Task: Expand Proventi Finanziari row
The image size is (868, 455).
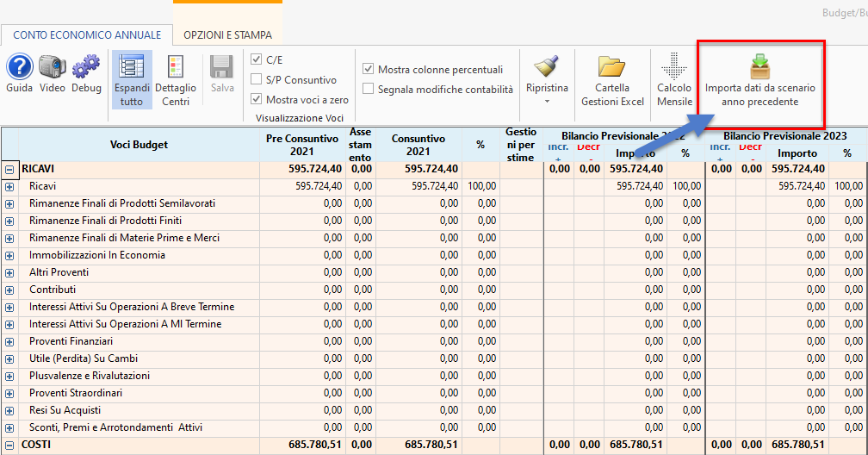Action: click(x=9, y=341)
